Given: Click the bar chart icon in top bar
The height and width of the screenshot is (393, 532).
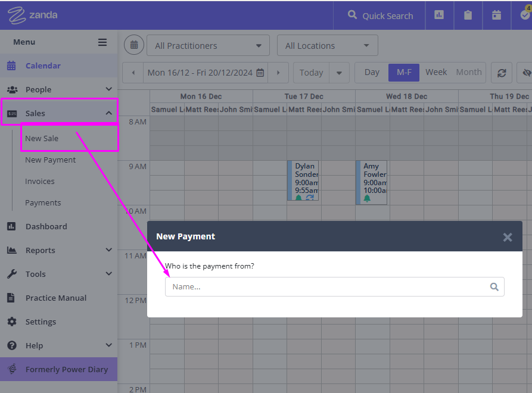Looking at the screenshot, I should click(439, 15).
